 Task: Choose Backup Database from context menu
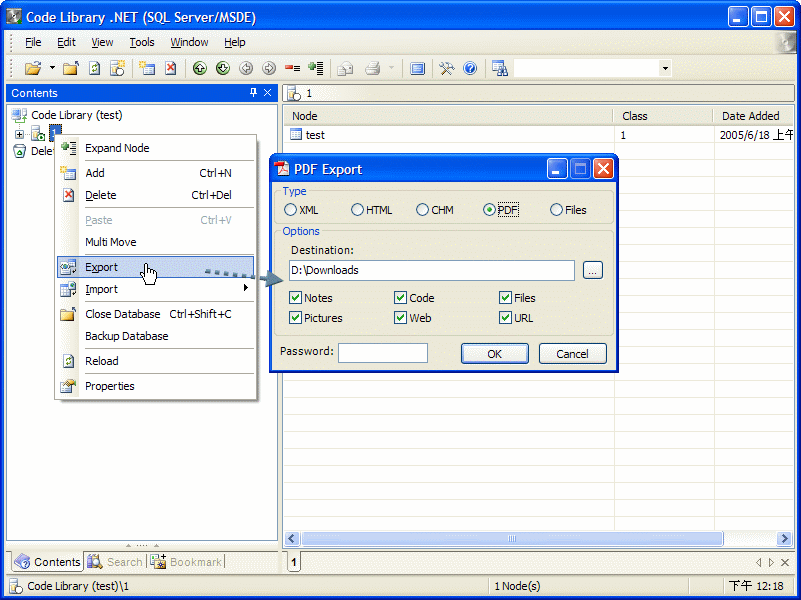click(155, 336)
